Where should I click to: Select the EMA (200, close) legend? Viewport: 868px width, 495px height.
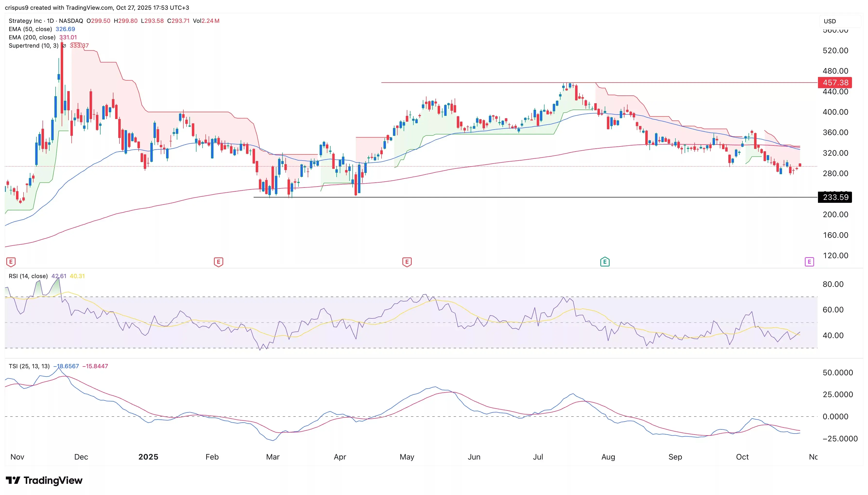click(32, 37)
